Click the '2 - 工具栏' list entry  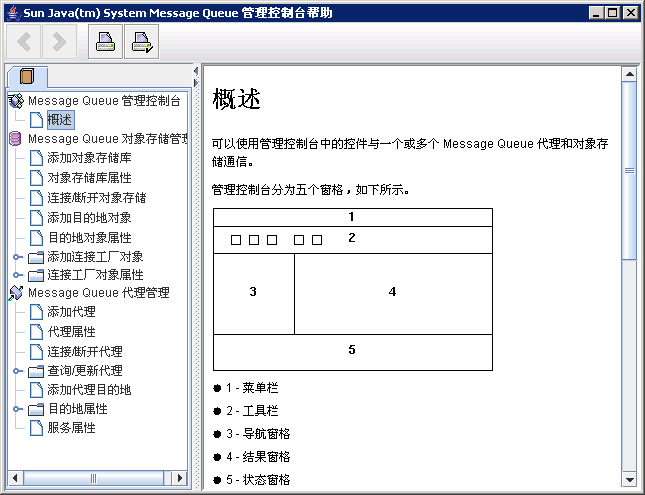coord(252,411)
